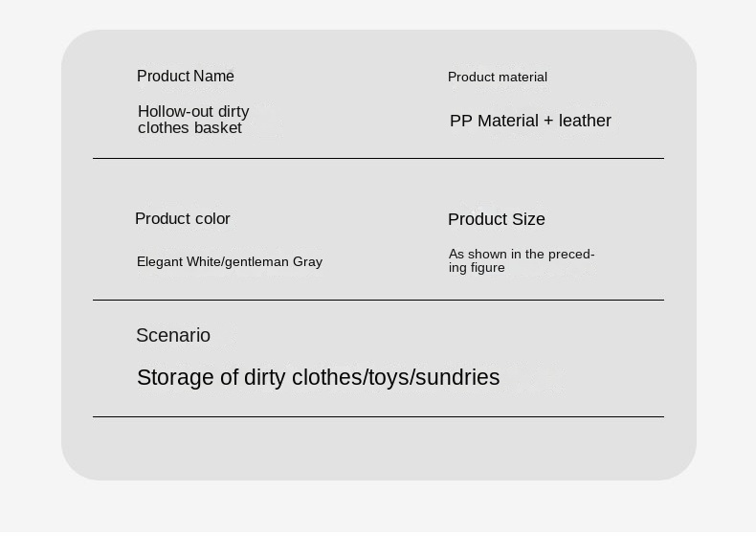
Task: Click the divider line under the product color row
Action: [x=378, y=301]
